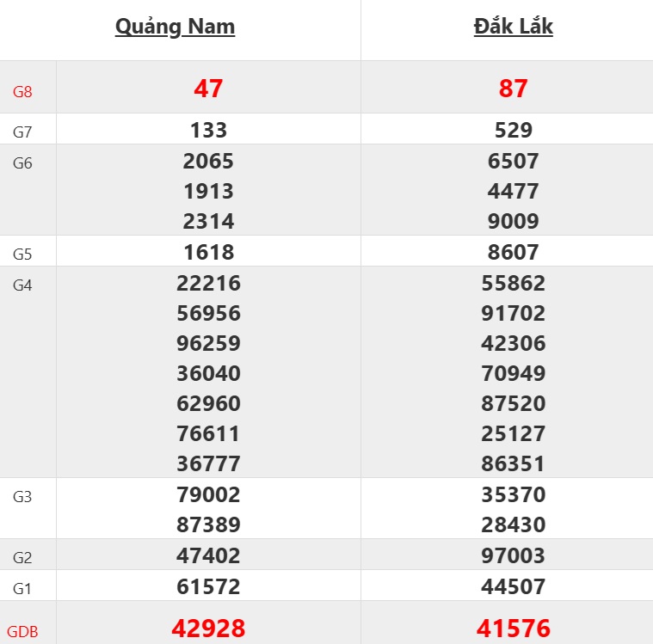Viewport: 653px width, 644px height.
Task: Select G4 number 22216
Action: coord(208,283)
